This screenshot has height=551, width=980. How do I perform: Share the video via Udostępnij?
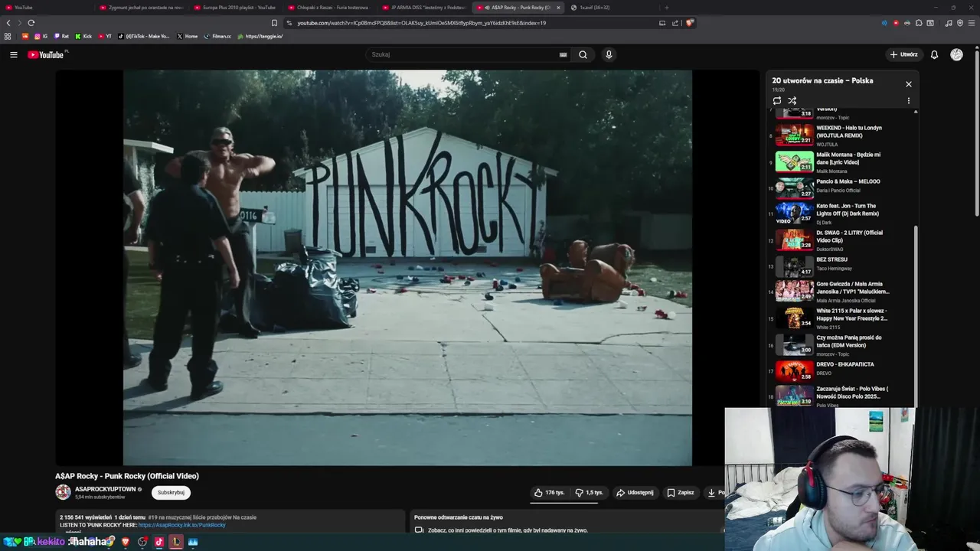[x=635, y=493]
